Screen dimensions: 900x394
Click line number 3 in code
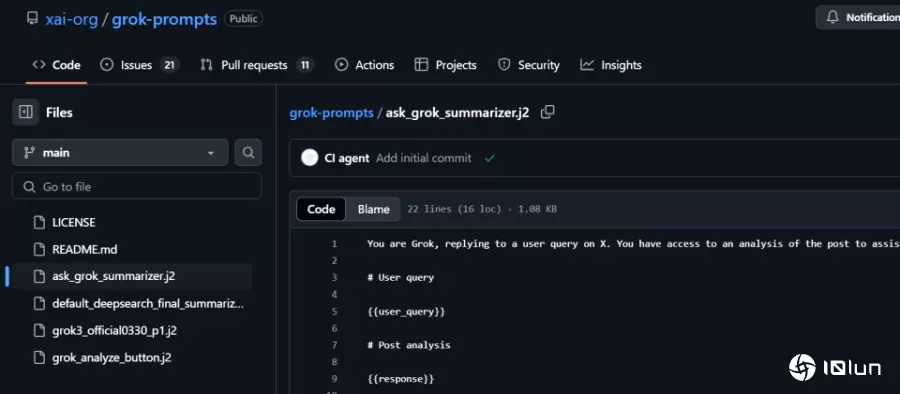(334, 277)
